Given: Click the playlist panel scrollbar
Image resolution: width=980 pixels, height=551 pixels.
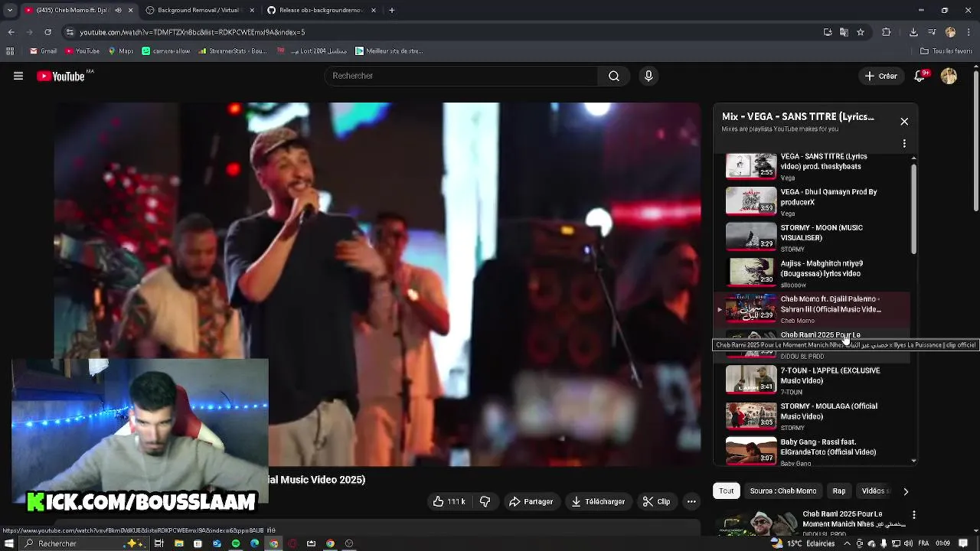Looking at the screenshot, I should tap(913, 208).
